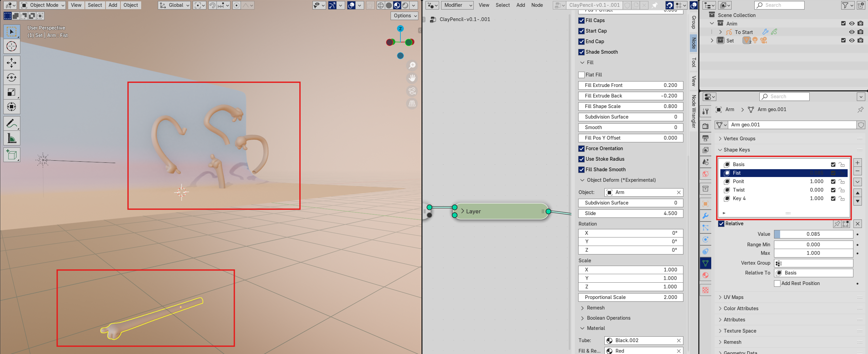The width and height of the screenshot is (868, 354).
Task: Activate the 3D Cursor tool
Action: click(x=12, y=46)
